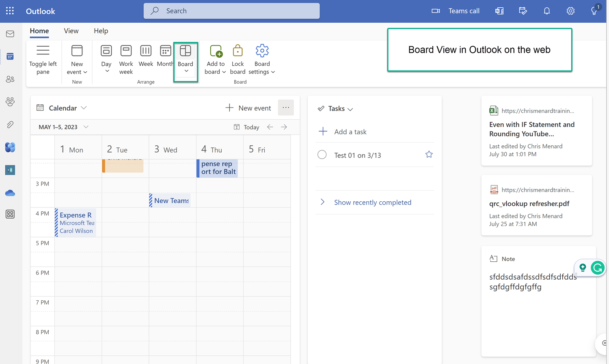609x364 pixels.
Task: Open the People app from the sidebar
Action: click(x=10, y=79)
